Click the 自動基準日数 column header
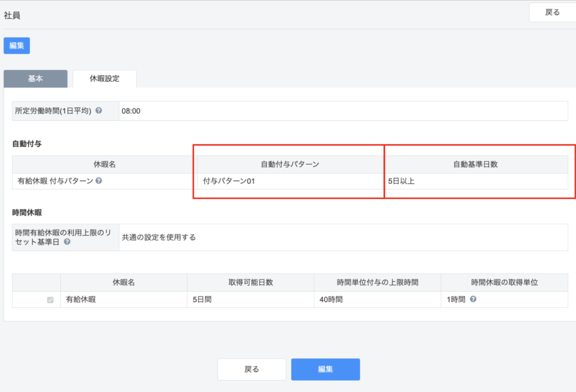Image resolution: width=576 pixels, height=392 pixels. 476,164
